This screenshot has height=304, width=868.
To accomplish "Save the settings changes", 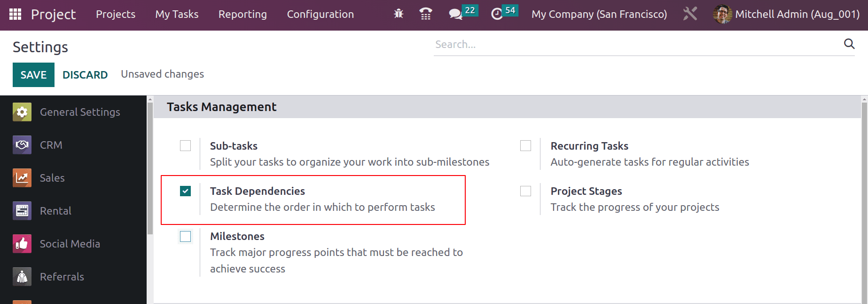I will click(33, 75).
